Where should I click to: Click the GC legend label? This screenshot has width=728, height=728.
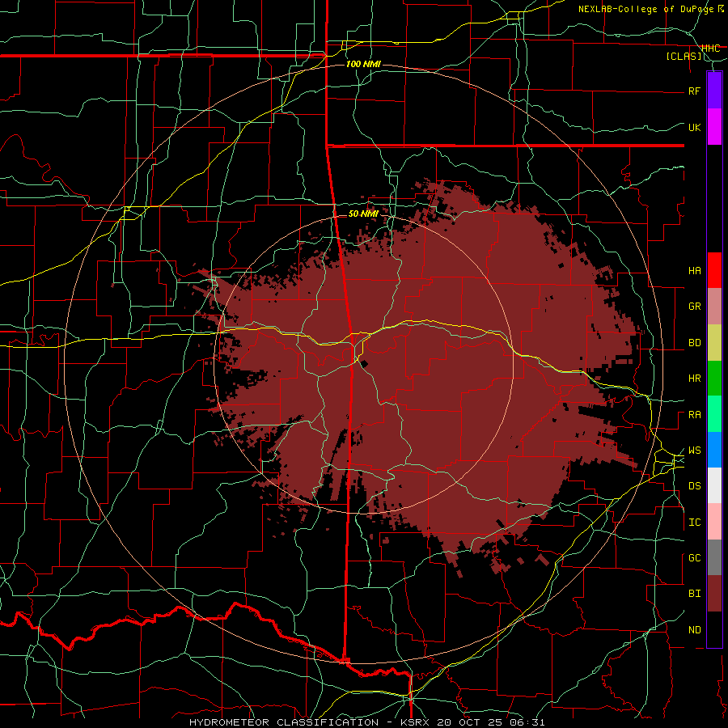coord(694,558)
